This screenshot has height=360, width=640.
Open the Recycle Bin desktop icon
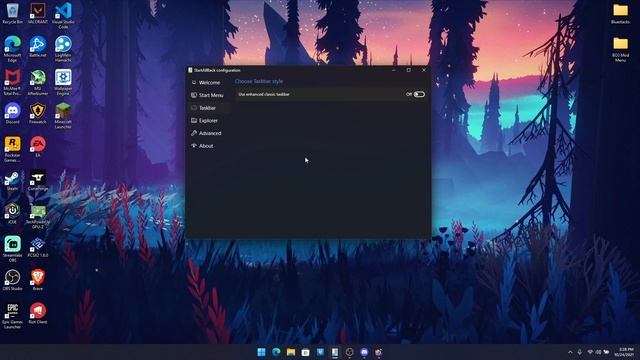coord(12,13)
